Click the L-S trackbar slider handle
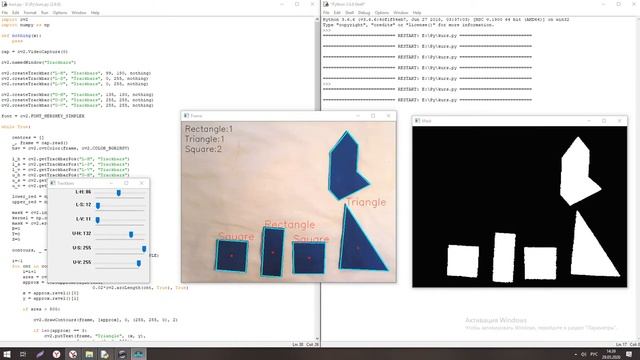 pyautogui.click(x=98, y=206)
